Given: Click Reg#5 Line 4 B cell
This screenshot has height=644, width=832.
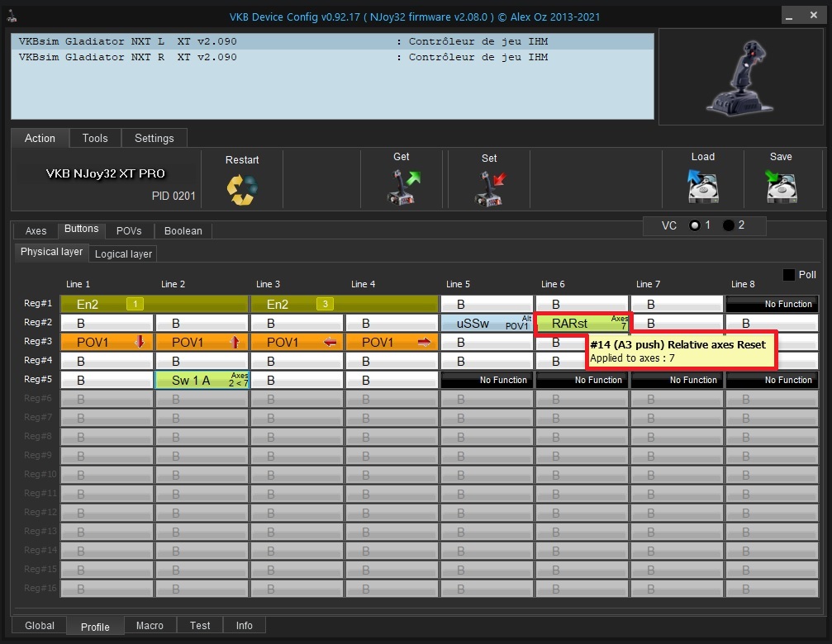Looking at the screenshot, I should point(392,380).
